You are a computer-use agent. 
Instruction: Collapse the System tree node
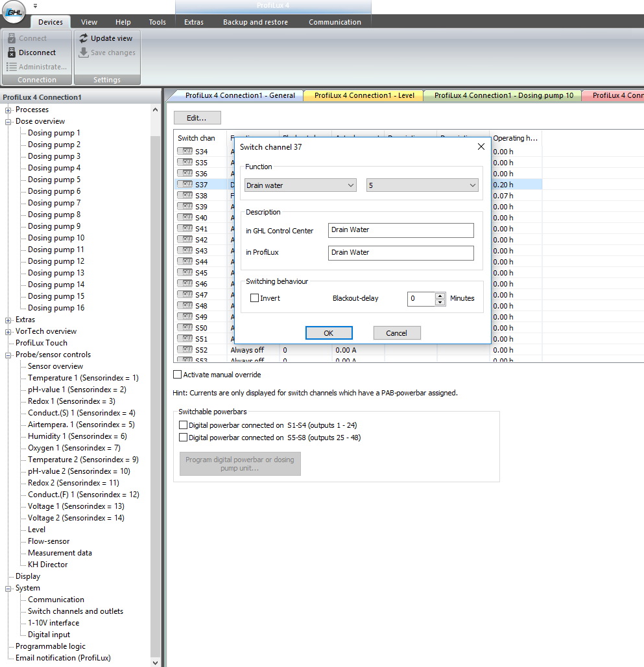(8, 589)
